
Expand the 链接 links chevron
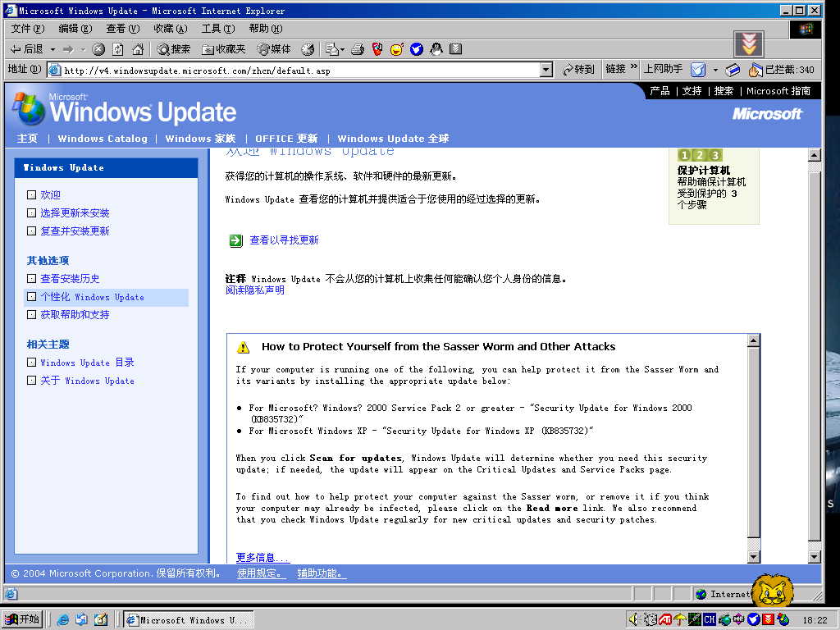[x=634, y=67]
